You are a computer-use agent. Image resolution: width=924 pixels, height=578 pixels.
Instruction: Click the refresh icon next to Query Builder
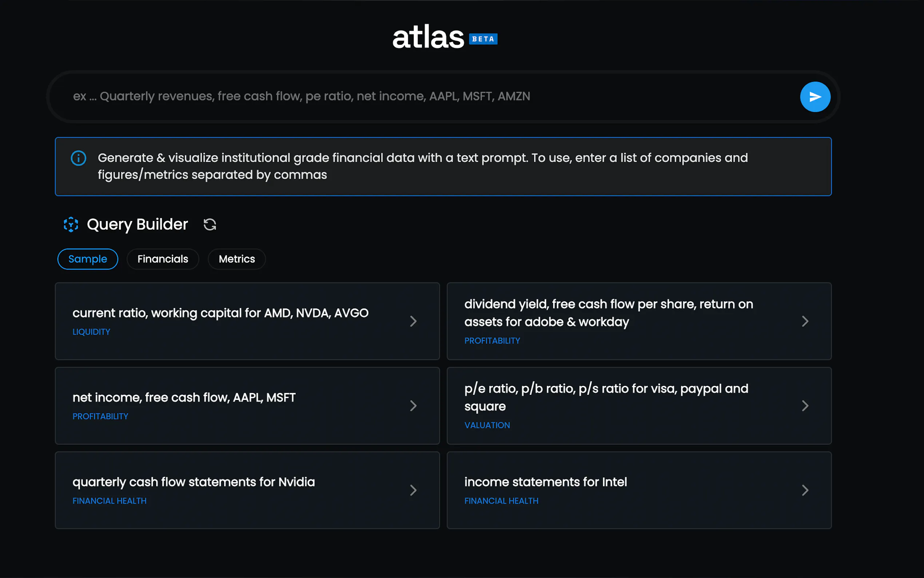point(210,225)
